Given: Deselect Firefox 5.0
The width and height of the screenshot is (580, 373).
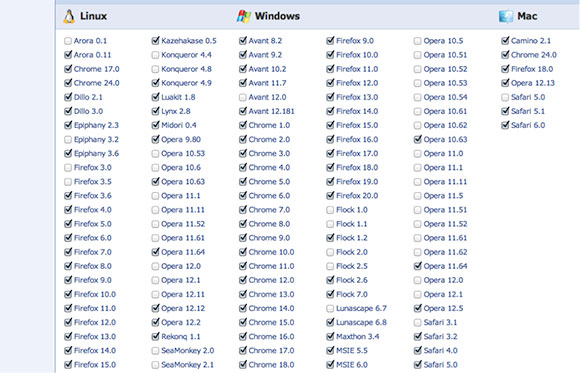Looking at the screenshot, I should click(x=68, y=224).
